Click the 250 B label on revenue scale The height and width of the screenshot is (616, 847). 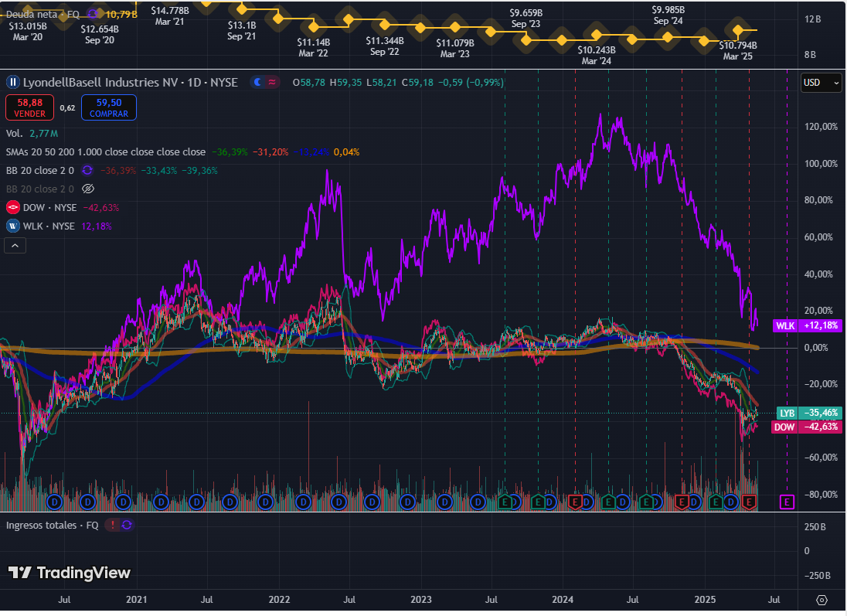pos(815,527)
